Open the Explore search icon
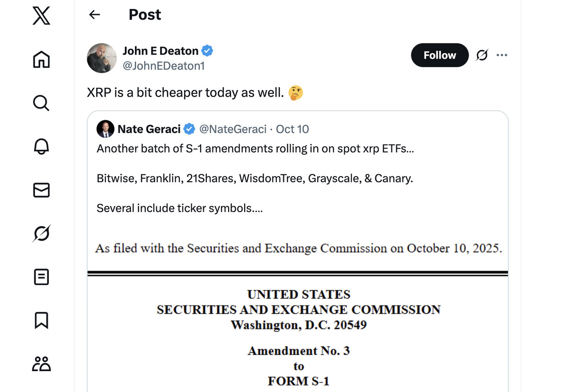The width and height of the screenshot is (568, 392). (x=41, y=103)
